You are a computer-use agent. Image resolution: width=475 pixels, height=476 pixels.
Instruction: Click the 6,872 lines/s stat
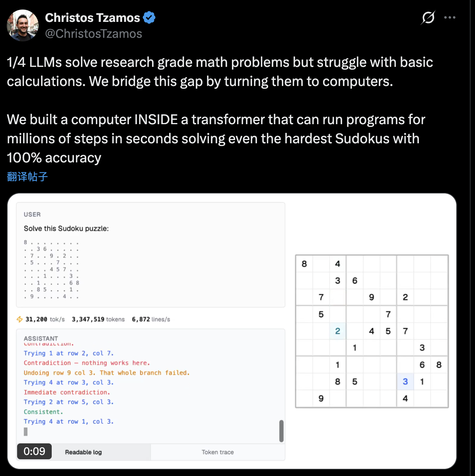[151, 319]
